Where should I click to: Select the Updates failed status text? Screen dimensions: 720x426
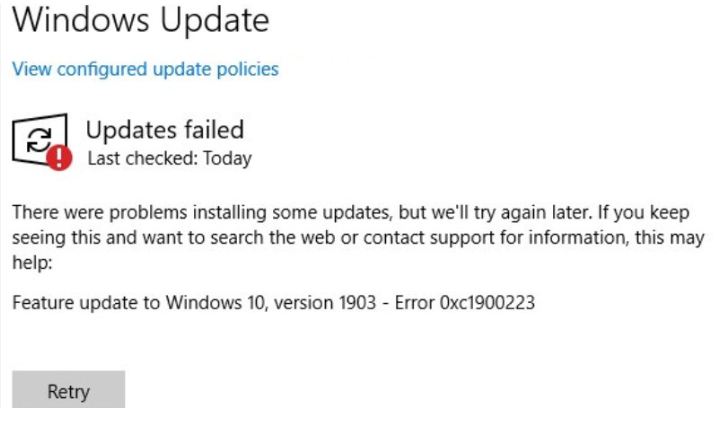(164, 129)
